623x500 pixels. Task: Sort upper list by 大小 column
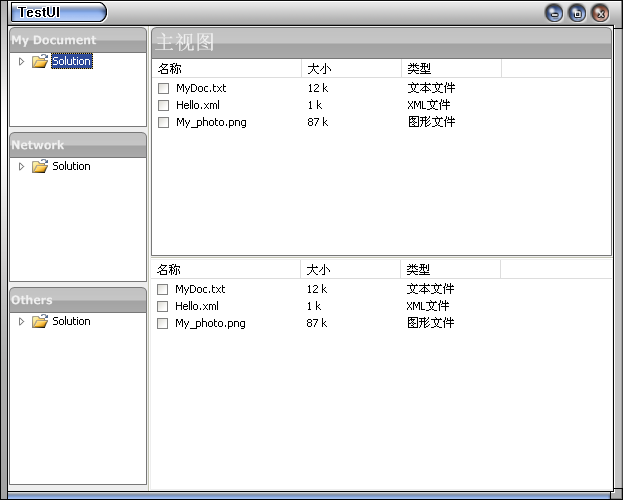(352, 69)
